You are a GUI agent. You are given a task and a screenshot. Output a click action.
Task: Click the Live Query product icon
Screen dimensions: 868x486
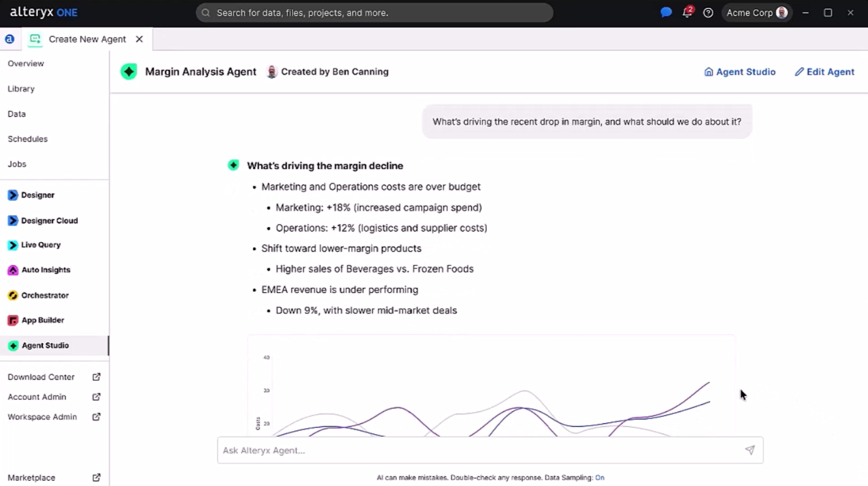(13, 245)
